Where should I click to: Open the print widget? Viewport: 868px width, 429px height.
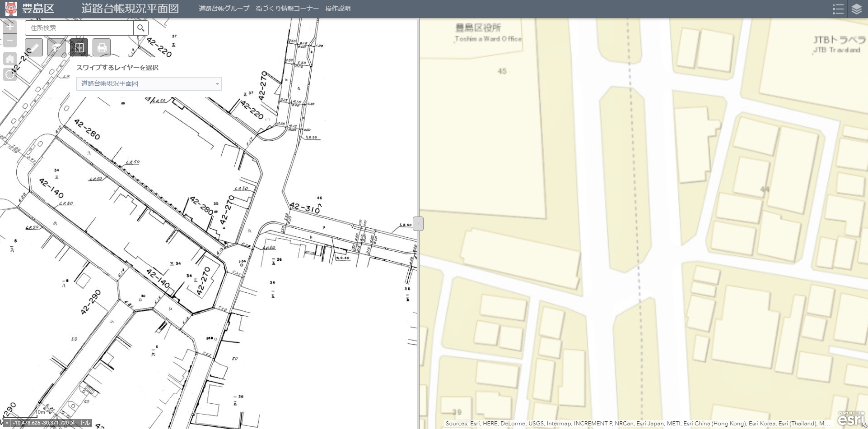[102, 47]
